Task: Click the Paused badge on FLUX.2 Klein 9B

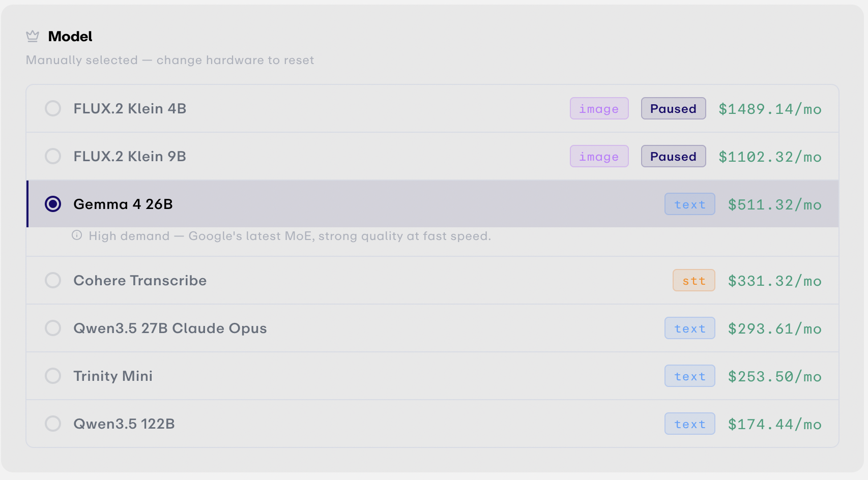Action: point(673,156)
